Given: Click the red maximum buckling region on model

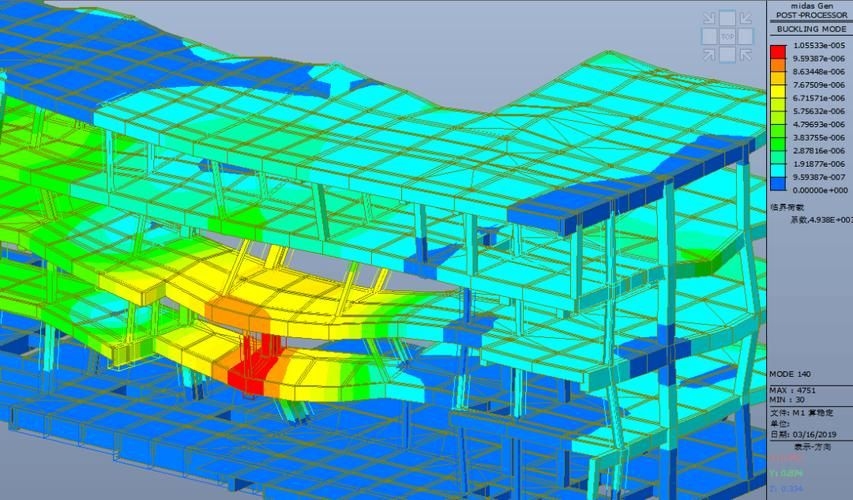Looking at the screenshot, I should pos(250,370).
